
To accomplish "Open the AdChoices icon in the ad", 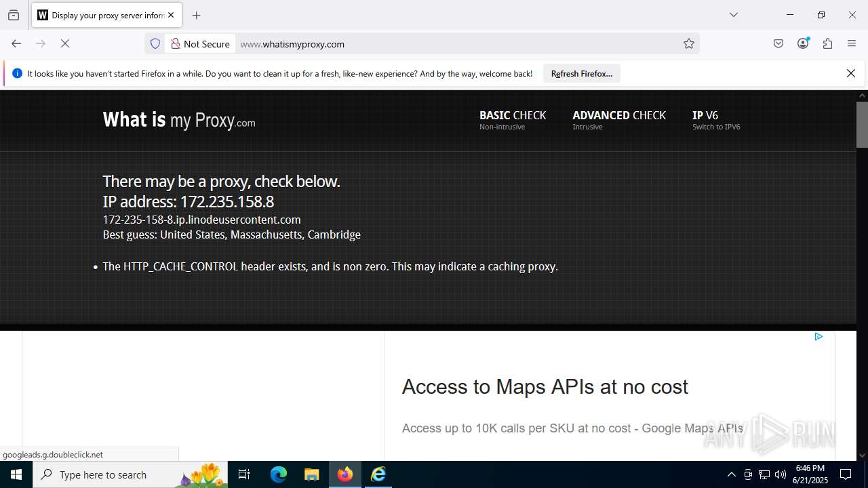I will (818, 336).
